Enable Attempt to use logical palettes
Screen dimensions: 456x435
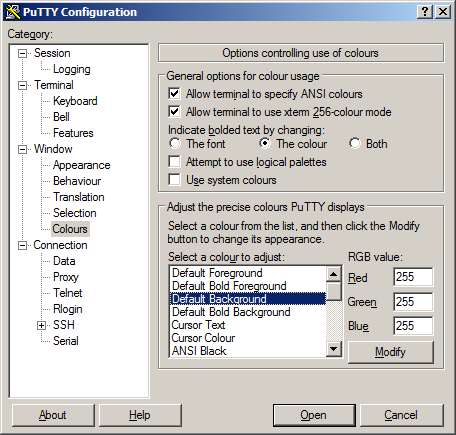pos(174,162)
